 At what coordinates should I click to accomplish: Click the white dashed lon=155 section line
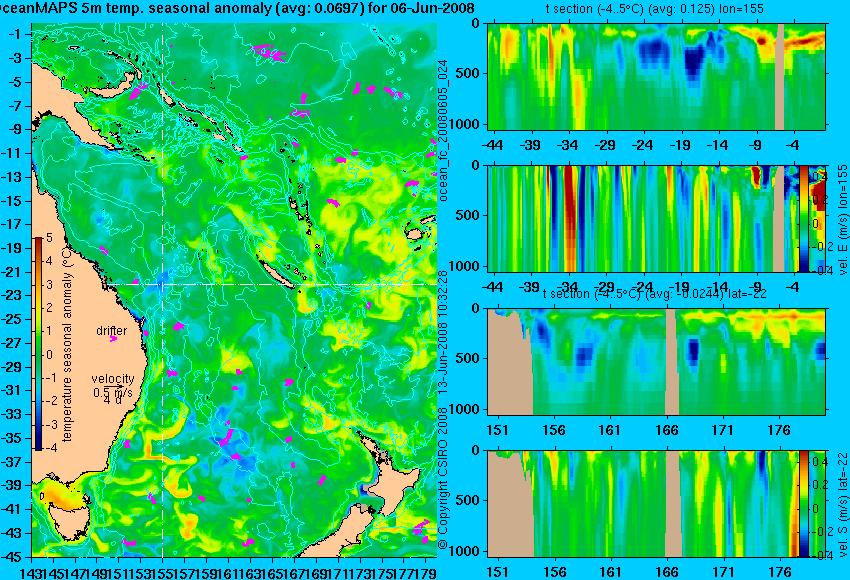coord(163,290)
